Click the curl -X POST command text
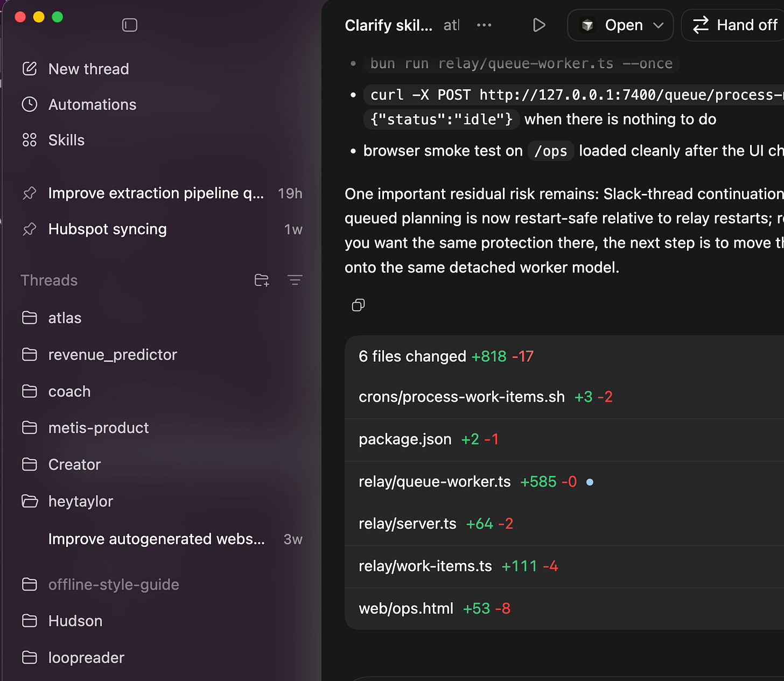Screen dimensions: 784x681 573,95
